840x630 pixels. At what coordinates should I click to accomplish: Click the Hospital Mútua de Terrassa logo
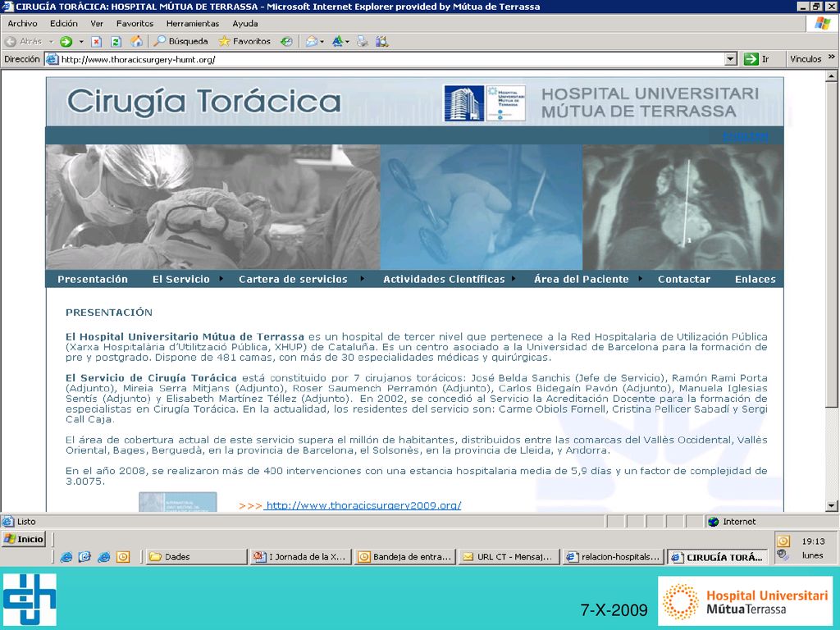(x=505, y=103)
